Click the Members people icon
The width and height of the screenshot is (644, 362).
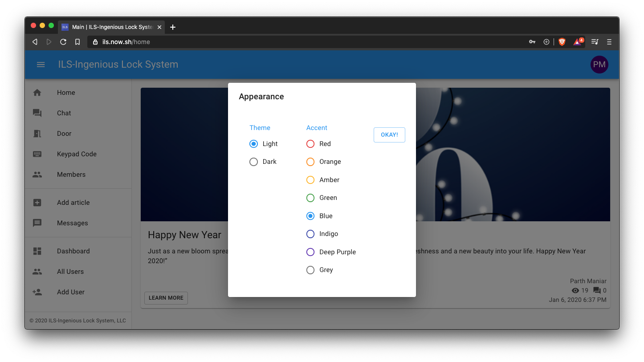[x=37, y=174]
